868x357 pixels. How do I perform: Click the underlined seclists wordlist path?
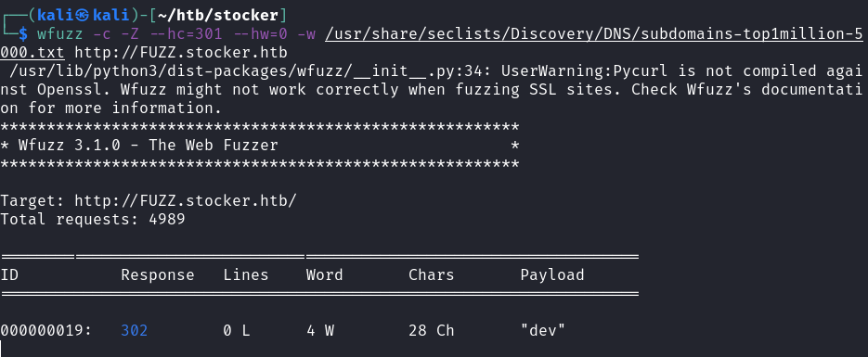pos(593,34)
